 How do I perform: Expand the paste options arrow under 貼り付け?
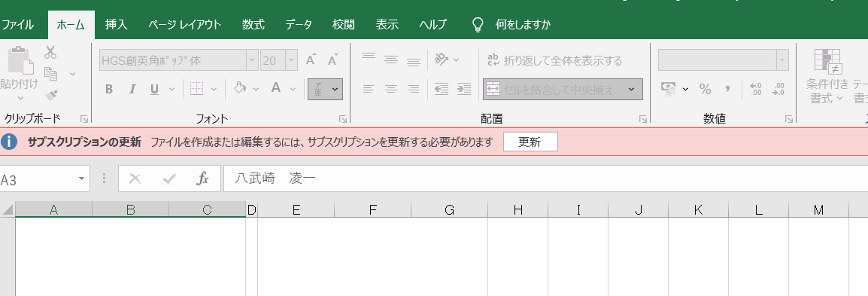click(x=20, y=98)
